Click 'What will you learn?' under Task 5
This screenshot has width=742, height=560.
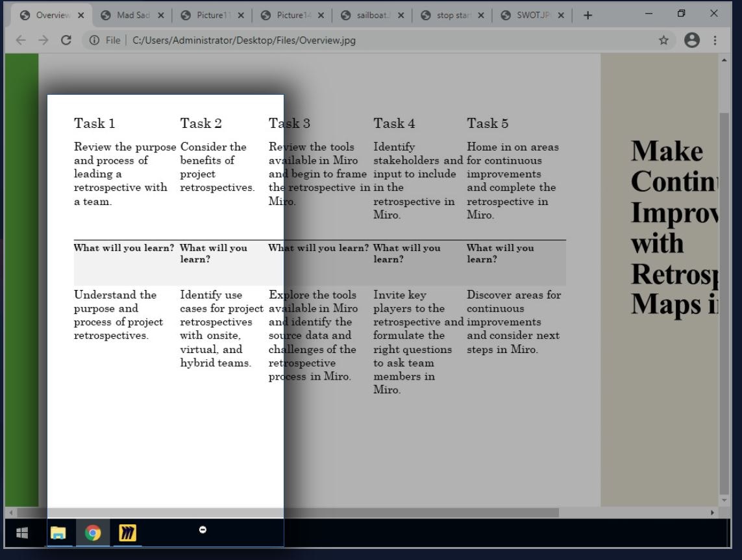(501, 253)
